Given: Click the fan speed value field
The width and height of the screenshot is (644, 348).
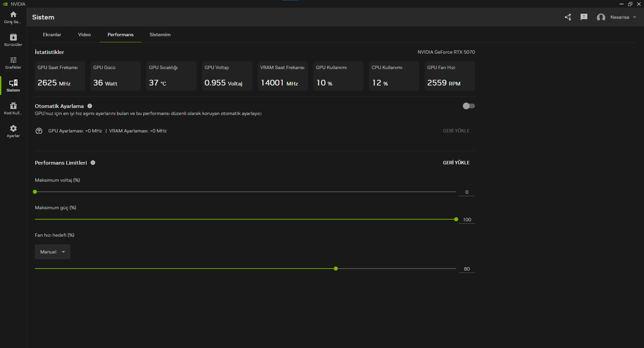Looking at the screenshot, I should click(467, 269).
